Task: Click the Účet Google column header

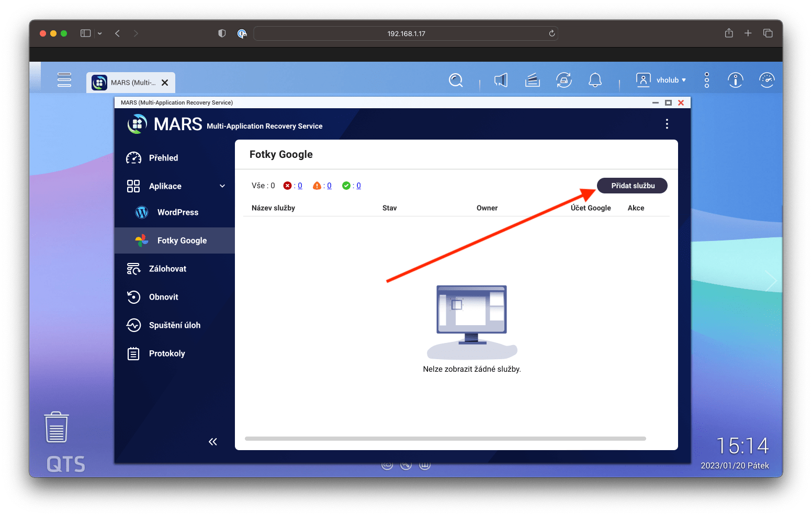Action: pos(591,208)
